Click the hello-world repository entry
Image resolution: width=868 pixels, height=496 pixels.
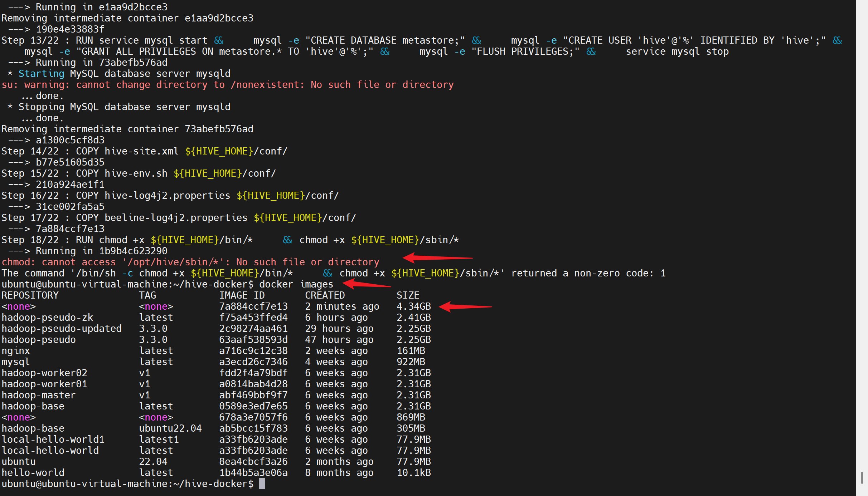[x=33, y=473]
